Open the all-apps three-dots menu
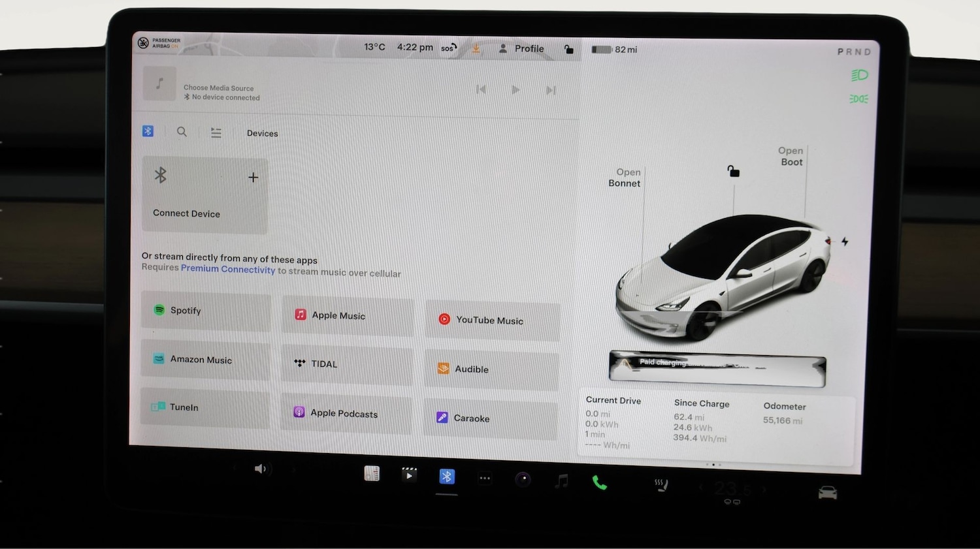 (x=485, y=478)
